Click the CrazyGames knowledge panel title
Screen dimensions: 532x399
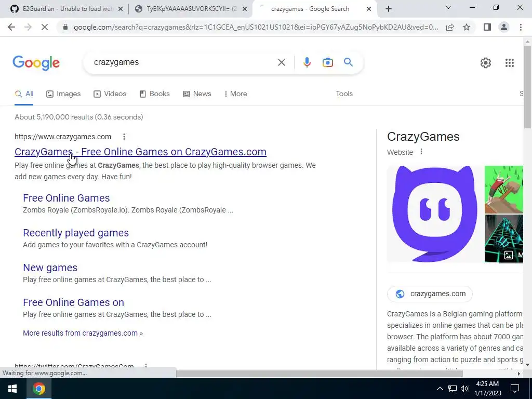(x=423, y=137)
